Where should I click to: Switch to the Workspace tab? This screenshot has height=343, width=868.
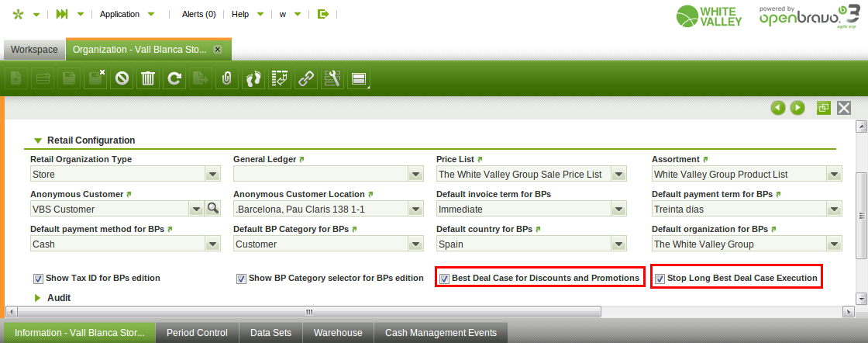coord(34,50)
